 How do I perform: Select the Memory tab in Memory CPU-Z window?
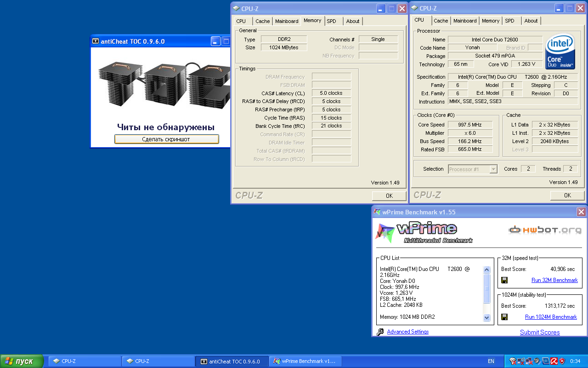312,20
